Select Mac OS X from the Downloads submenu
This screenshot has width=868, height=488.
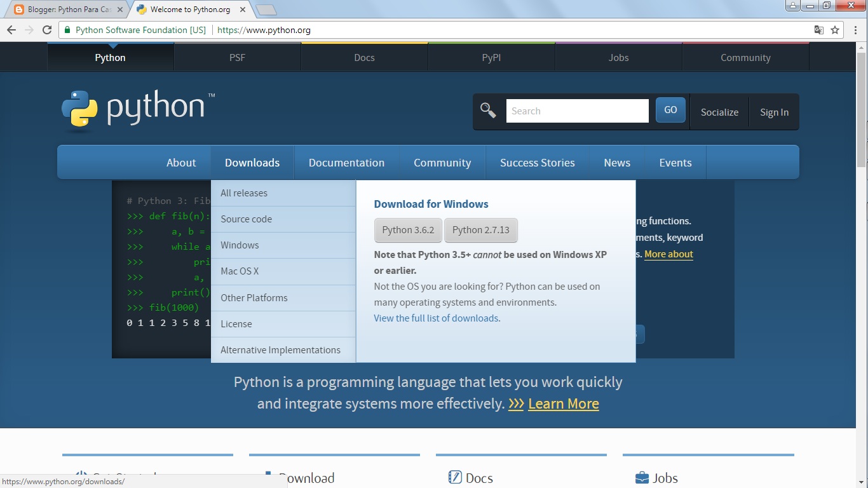tap(240, 271)
